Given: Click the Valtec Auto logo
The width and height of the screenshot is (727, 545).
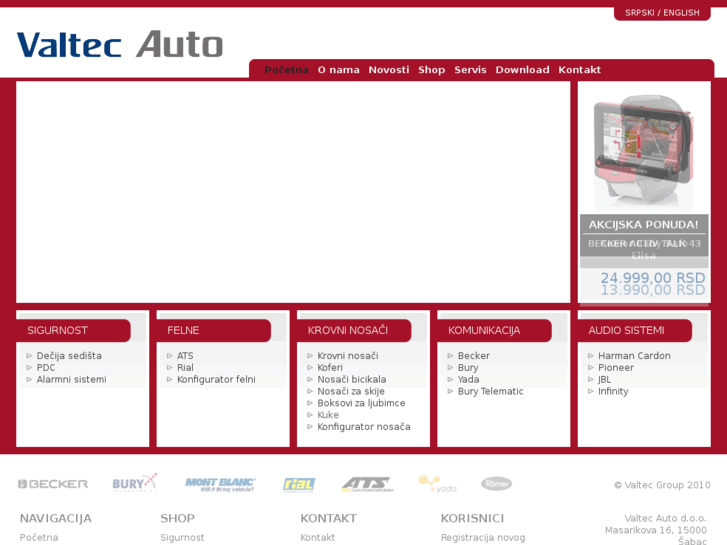Looking at the screenshot, I should click(120, 45).
